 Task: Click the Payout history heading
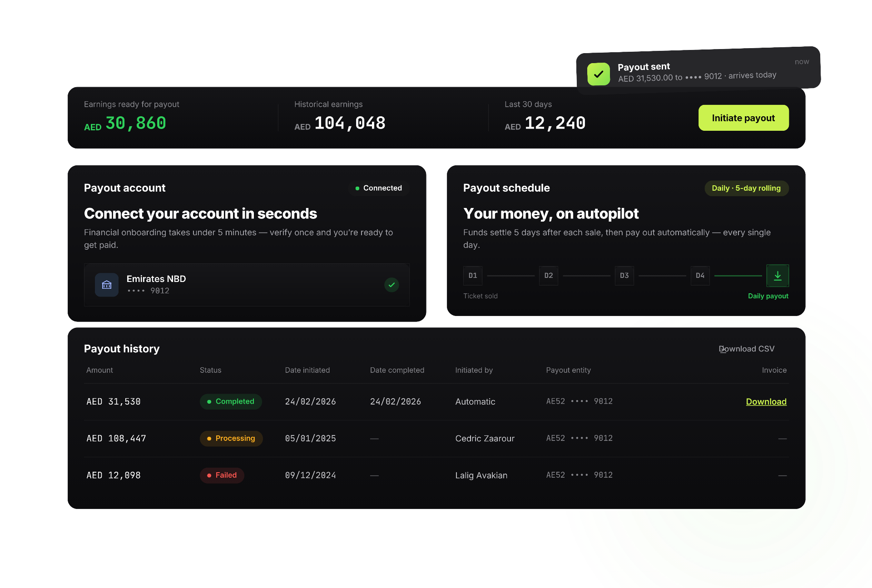click(x=122, y=349)
